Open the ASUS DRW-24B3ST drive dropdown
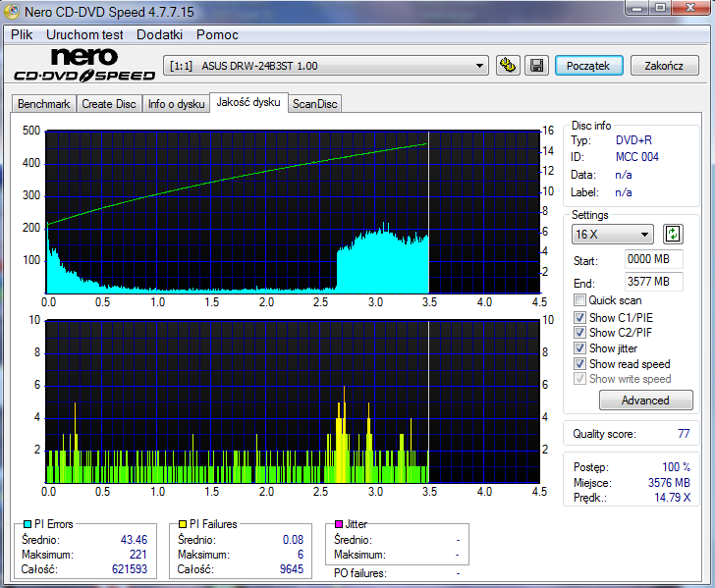 pos(326,66)
